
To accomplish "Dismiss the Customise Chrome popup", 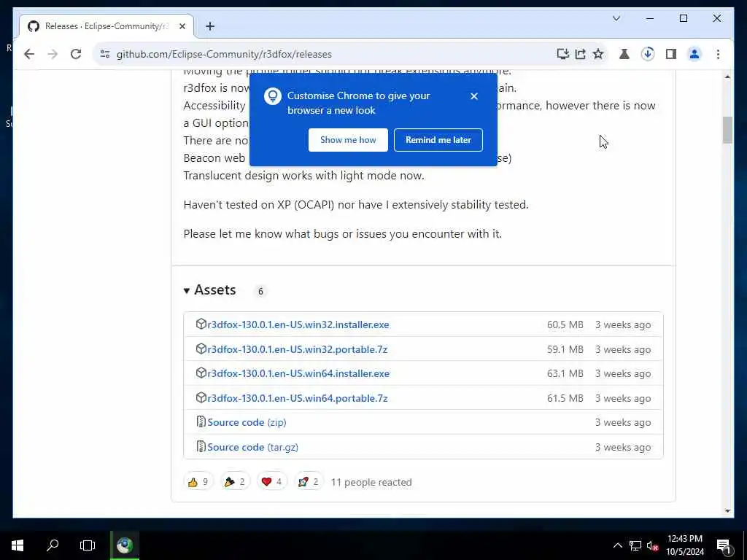I will [x=474, y=96].
